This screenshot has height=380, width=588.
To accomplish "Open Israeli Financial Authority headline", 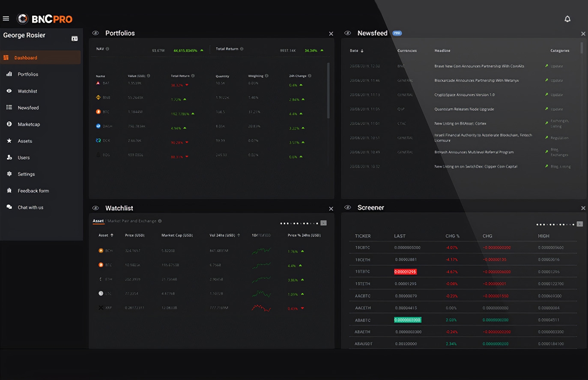I will pyautogui.click(x=483, y=138).
